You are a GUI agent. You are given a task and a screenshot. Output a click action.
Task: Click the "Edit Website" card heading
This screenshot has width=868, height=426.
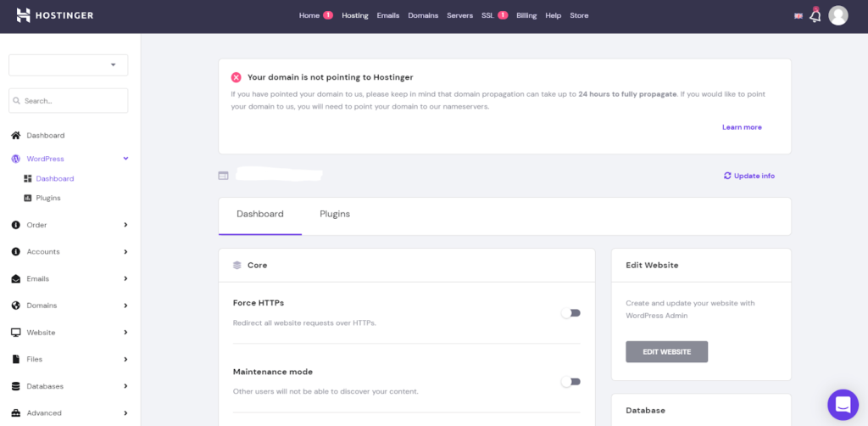[652, 266]
